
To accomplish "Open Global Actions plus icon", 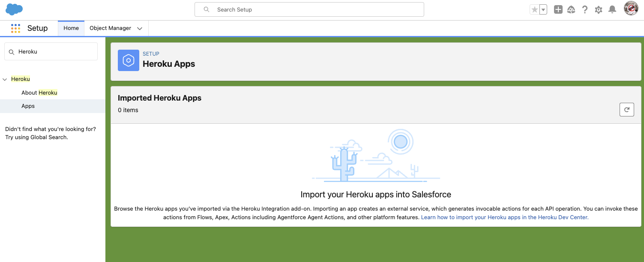I will [x=558, y=9].
